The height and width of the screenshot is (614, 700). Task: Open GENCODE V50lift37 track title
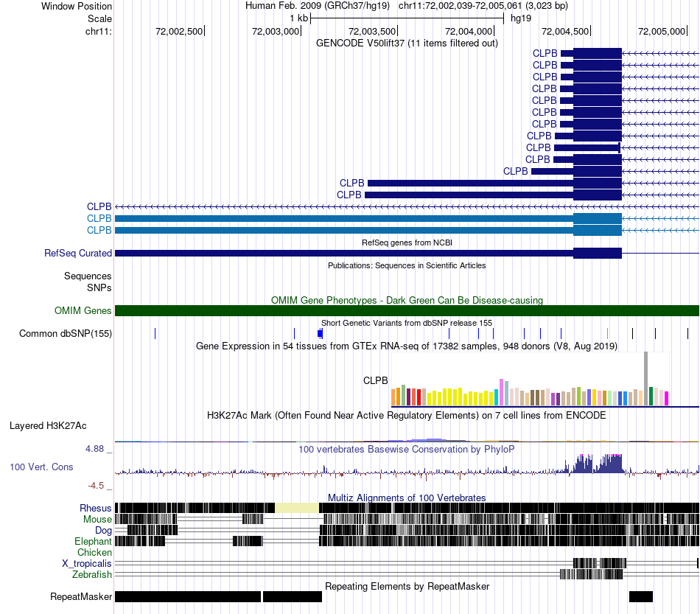click(407, 43)
